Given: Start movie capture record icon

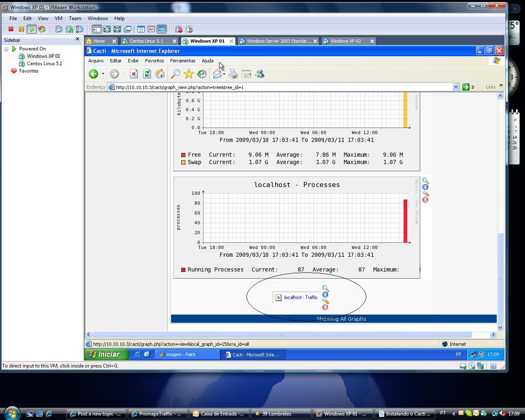Looking at the screenshot, I should (x=179, y=29).
